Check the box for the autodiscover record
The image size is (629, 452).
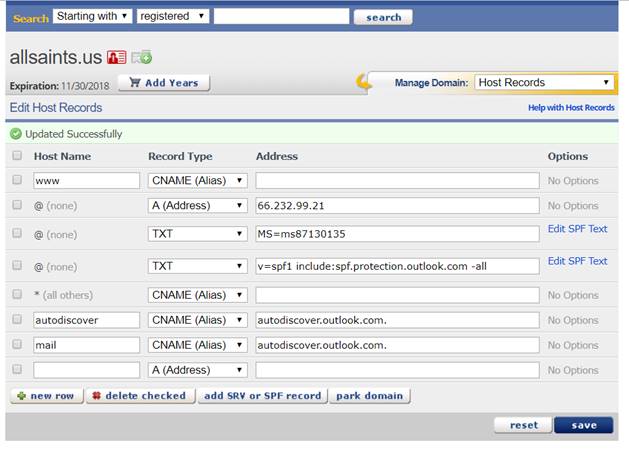click(17, 320)
